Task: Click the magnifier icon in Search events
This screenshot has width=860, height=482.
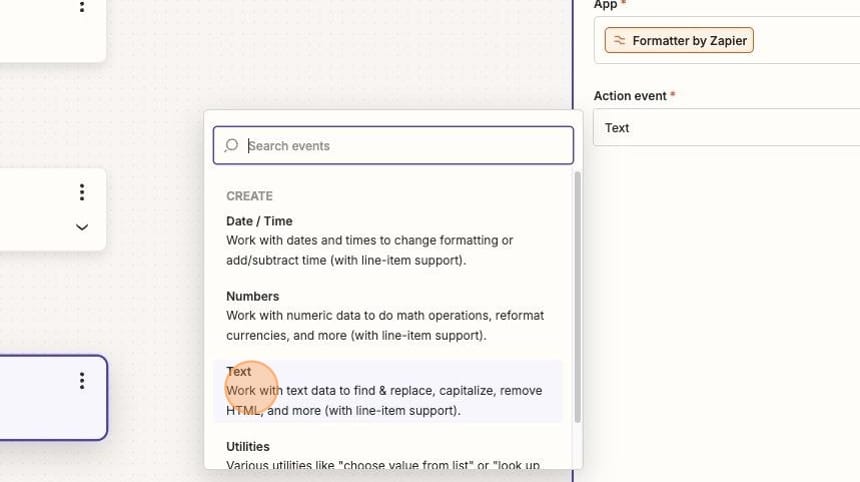Action: click(x=231, y=145)
